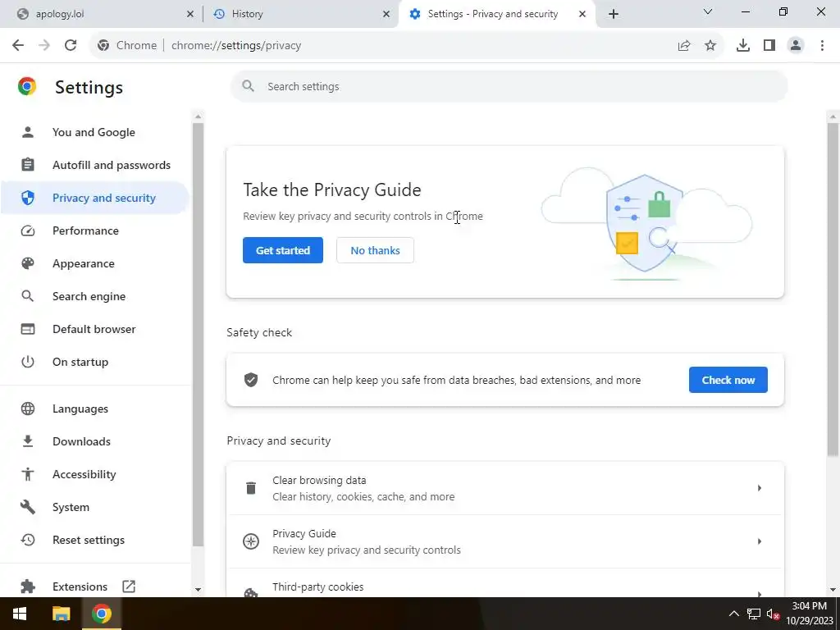Show hidden system tray icons

point(734,614)
